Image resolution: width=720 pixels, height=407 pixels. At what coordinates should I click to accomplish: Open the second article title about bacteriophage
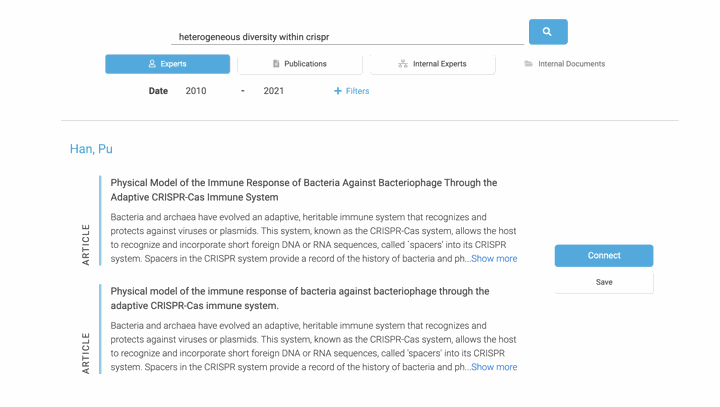300,298
